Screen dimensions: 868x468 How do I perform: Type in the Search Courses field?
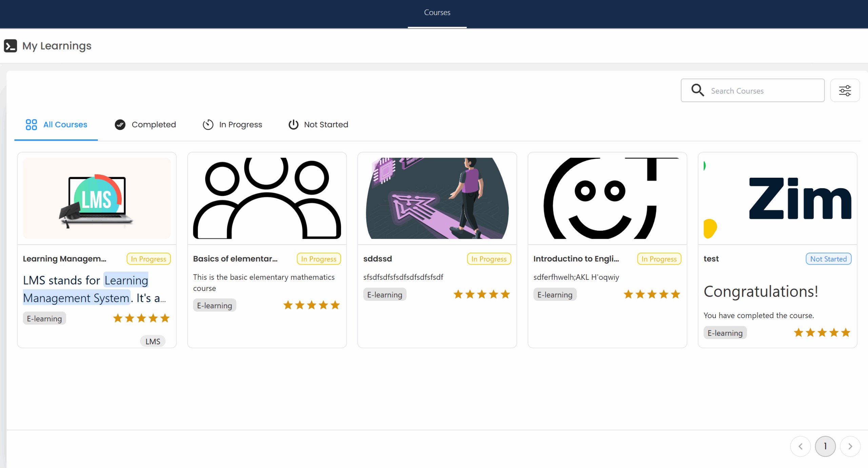coord(763,91)
